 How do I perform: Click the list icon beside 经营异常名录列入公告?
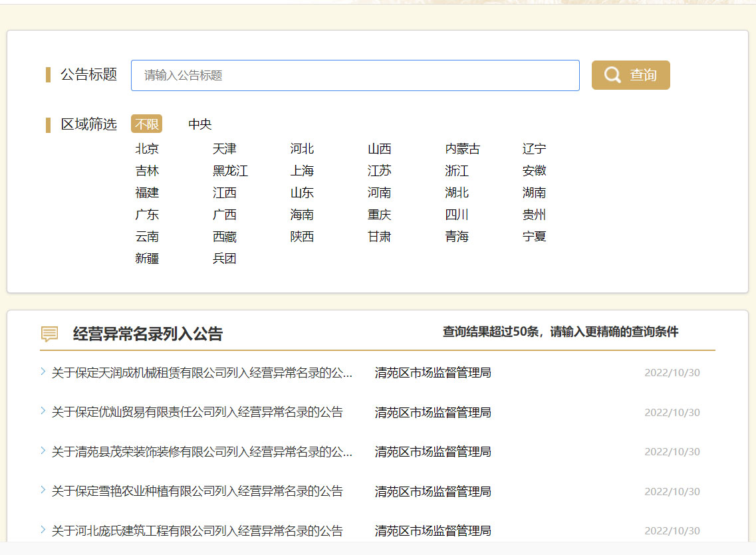click(x=50, y=334)
